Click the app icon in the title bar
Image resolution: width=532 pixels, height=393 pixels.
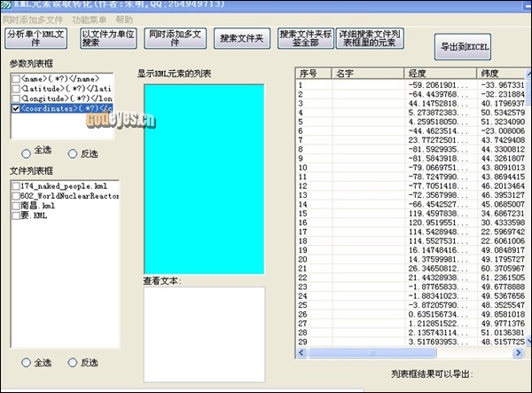[6, 4]
